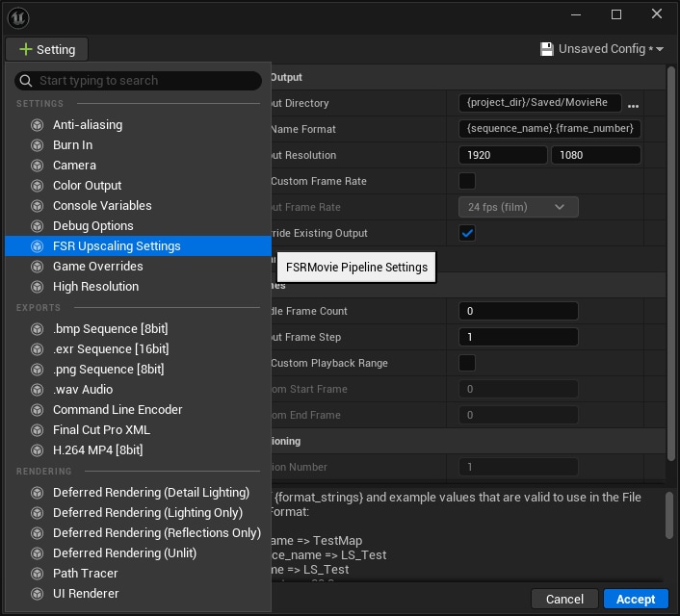Open the Setting add menu
Screen dimensions: 680x616
(46, 49)
